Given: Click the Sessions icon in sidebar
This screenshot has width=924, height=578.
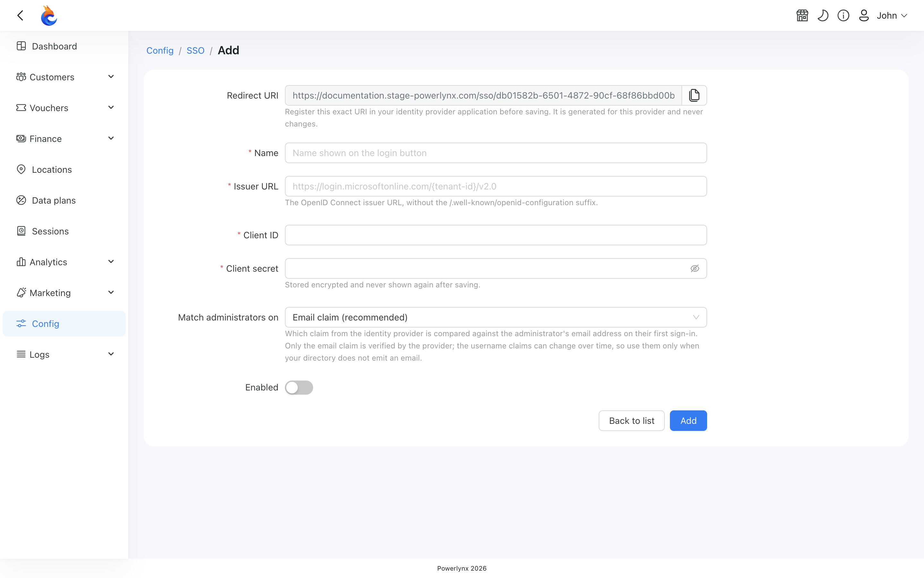Looking at the screenshot, I should (x=21, y=231).
